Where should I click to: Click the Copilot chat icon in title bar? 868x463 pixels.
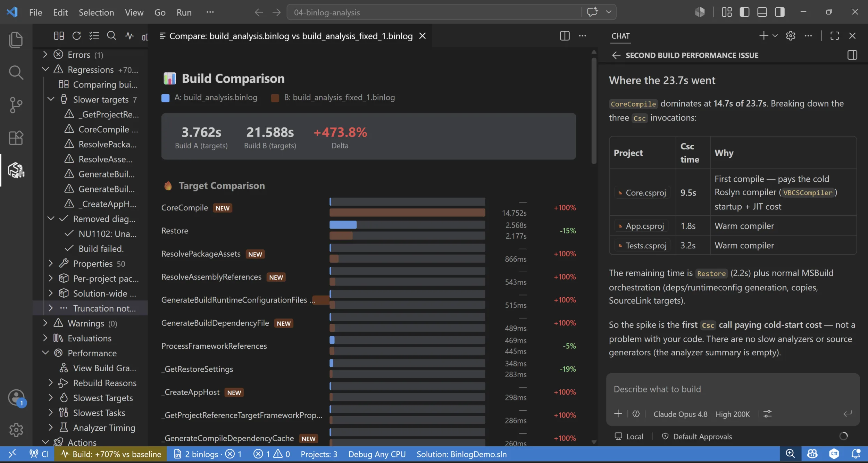[x=592, y=12]
